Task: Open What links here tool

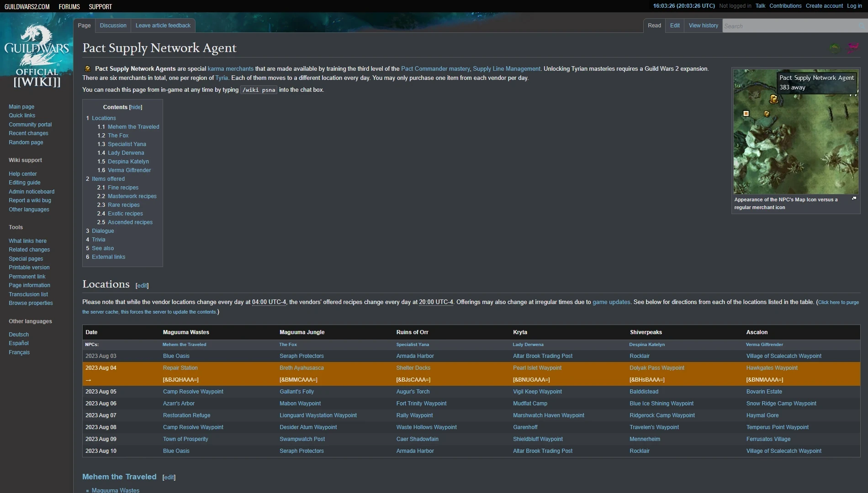Action: click(27, 241)
